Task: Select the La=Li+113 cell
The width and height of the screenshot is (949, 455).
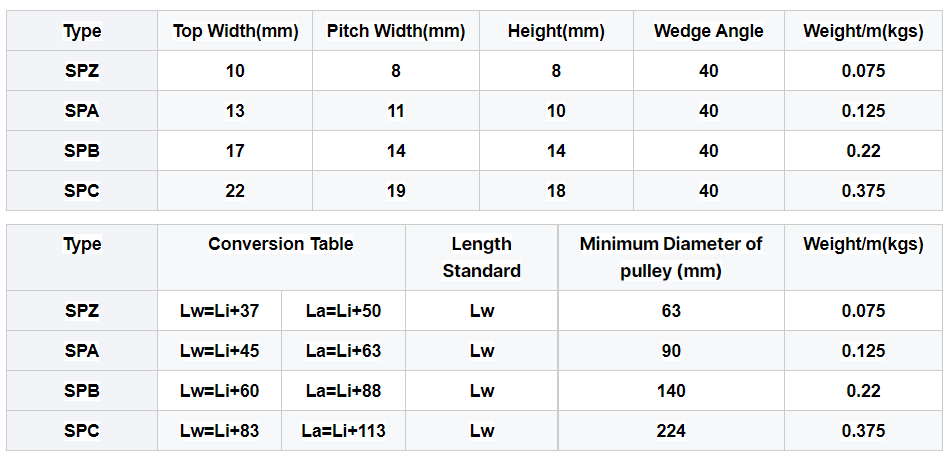Action: coord(343,430)
